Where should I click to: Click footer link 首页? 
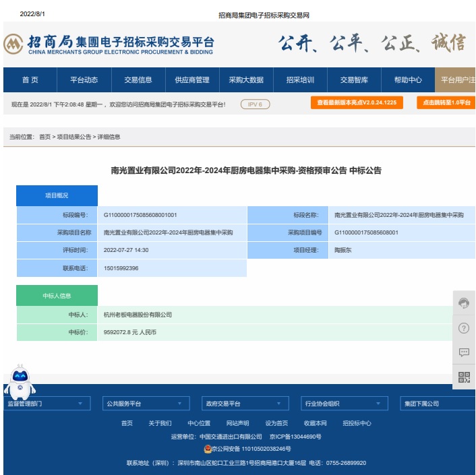click(127, 423)
